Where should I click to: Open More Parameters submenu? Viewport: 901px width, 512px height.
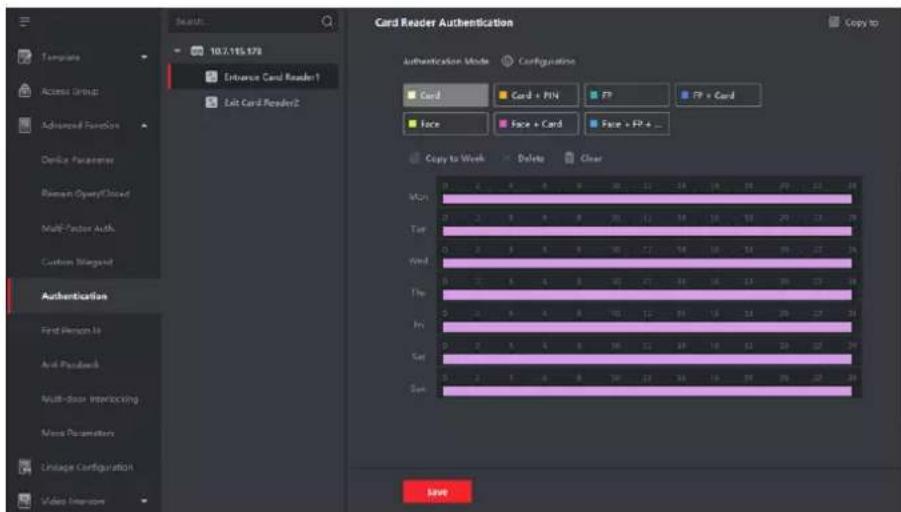pos(78,433)
